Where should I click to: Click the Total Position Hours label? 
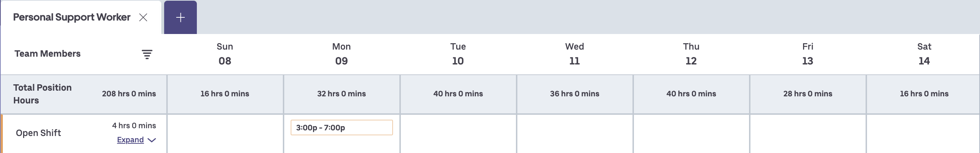pyautogui.click(x=42, y=94)
